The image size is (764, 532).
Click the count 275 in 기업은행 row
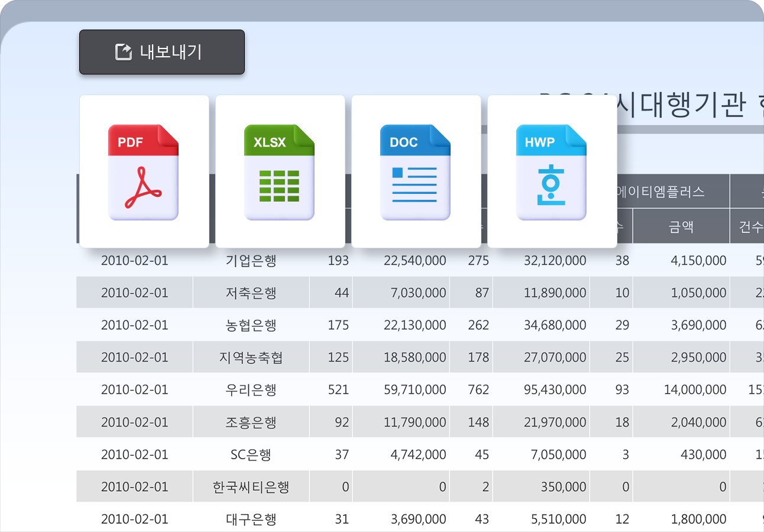pyautogui.click(x=478, y=261)
